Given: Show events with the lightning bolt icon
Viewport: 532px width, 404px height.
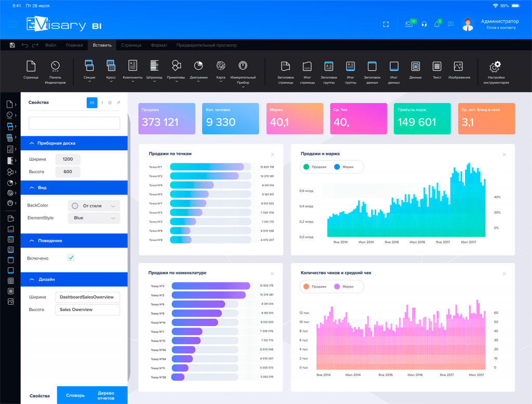Looking at the screenshot, I should tap(102, 102).
